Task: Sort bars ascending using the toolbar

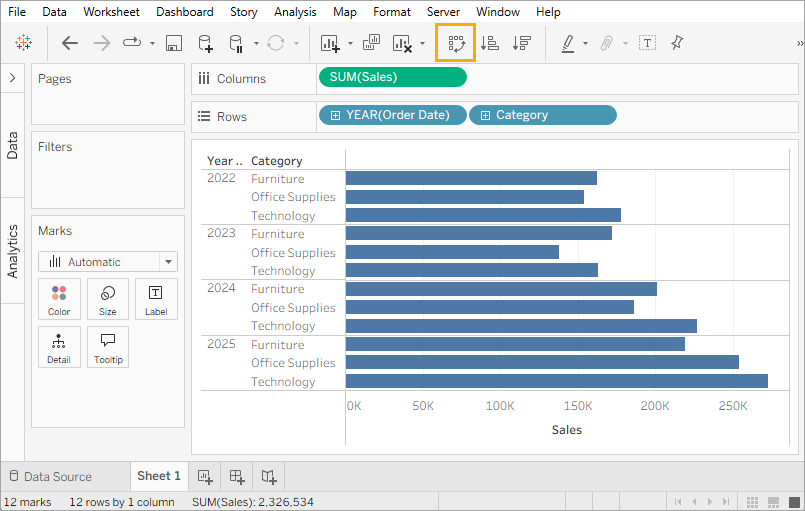Action: point(490,43)
